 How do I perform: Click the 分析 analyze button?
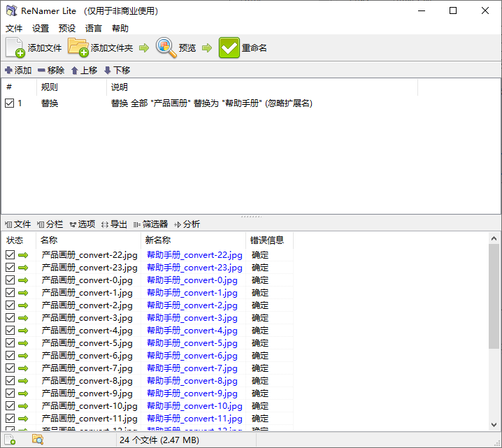[187, 224]
